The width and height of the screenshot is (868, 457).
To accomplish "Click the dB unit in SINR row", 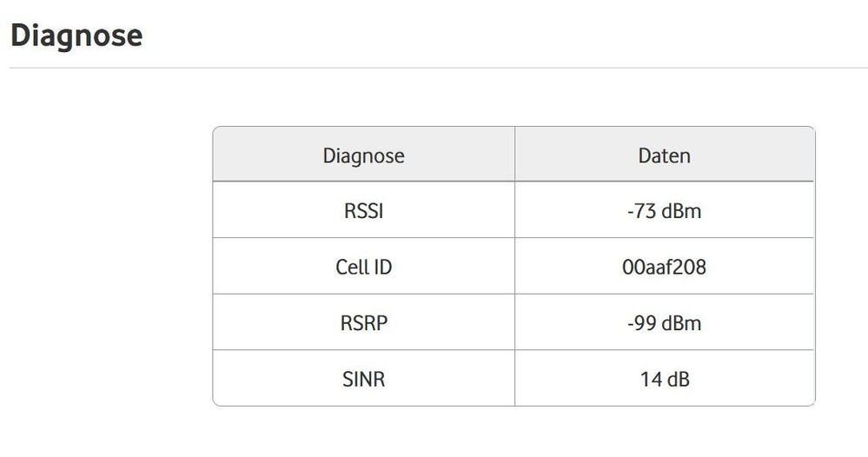I will click(x=679, y=379).
